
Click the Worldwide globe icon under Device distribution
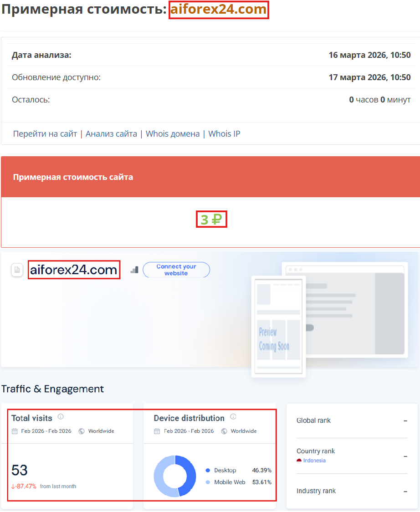point(223,431)
